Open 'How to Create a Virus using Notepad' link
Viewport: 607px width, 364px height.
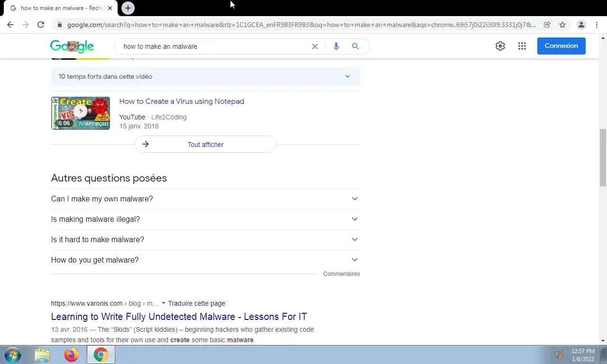pyautogui.click(x=182, y=101)
